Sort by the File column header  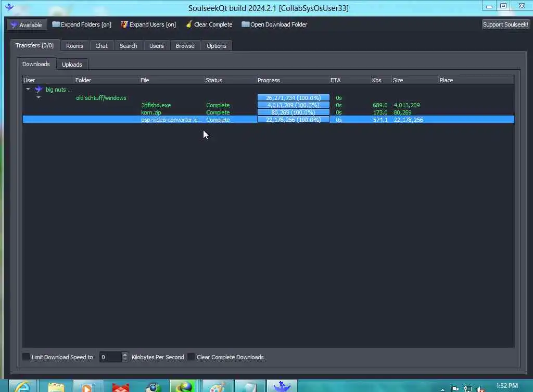(x=172, y=80)
